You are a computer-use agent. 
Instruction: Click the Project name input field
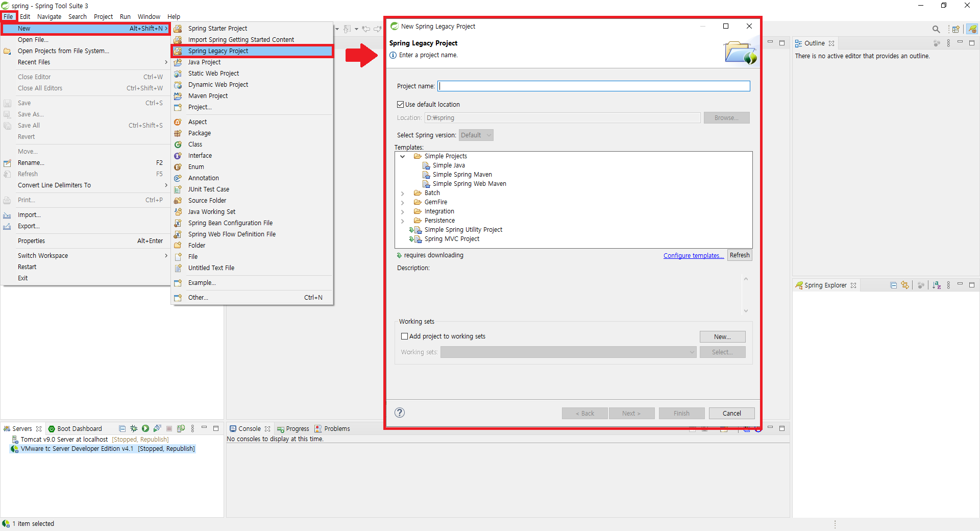pos(594,86)
